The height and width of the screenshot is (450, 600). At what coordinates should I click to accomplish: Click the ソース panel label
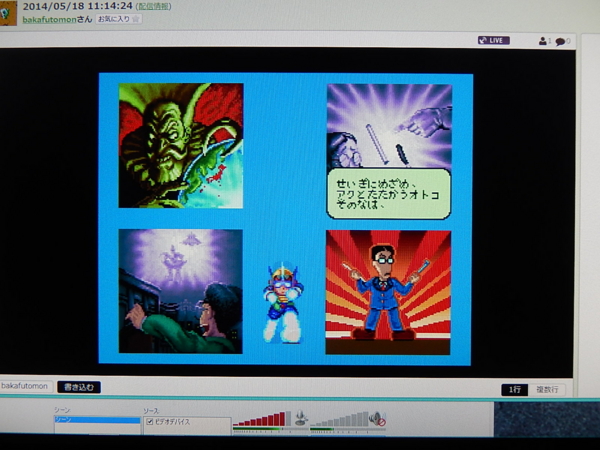pos(151,411)
